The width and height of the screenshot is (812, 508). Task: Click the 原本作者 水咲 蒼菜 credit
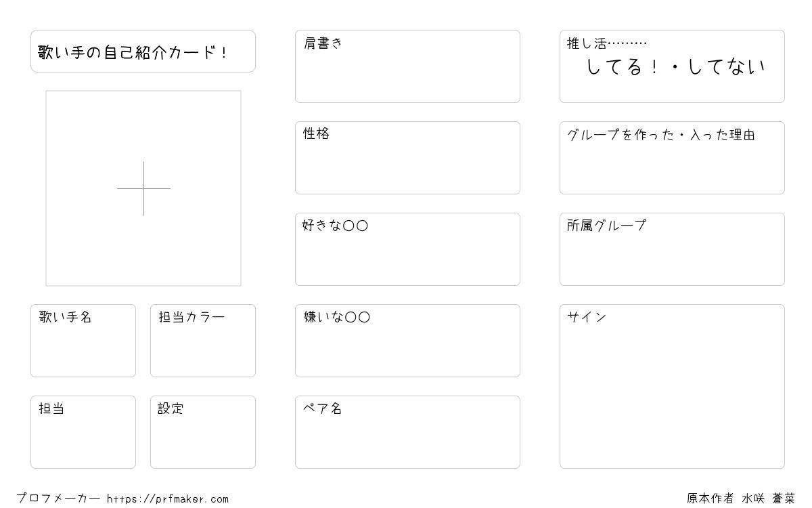tap(741, 499)
